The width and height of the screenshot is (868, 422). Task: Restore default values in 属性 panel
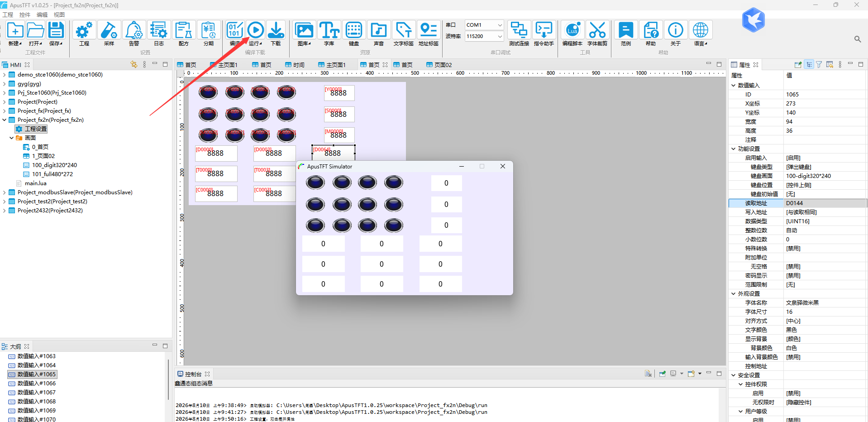pos(830,64)
